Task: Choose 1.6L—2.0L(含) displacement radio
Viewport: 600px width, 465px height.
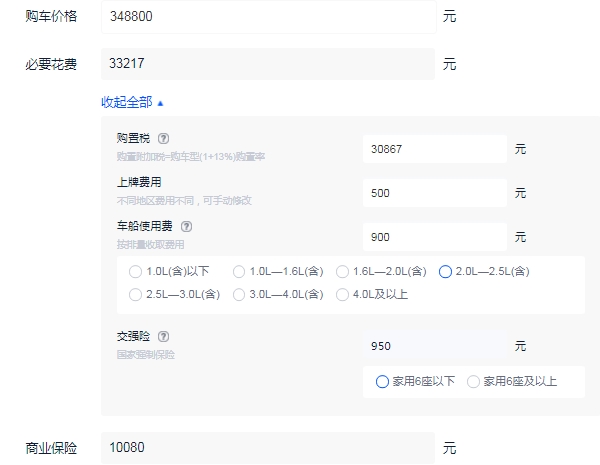Action: click(343, 272)
